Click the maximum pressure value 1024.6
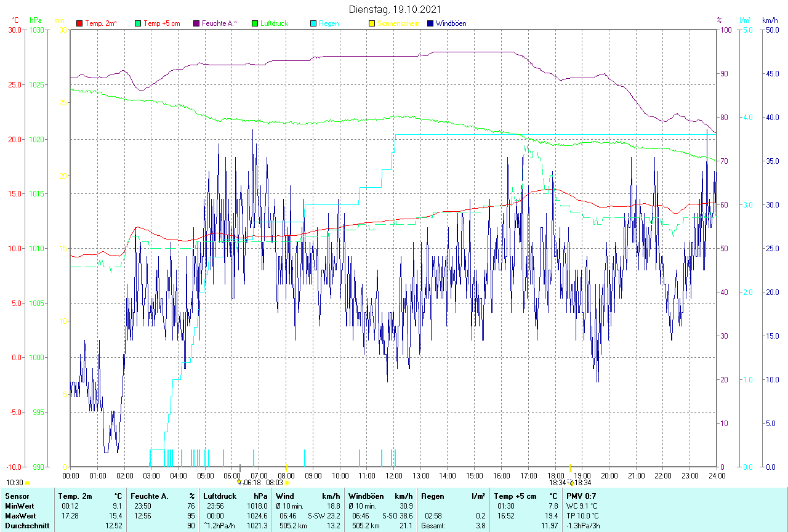Viewport: 788px width, 532px height. 257,516
